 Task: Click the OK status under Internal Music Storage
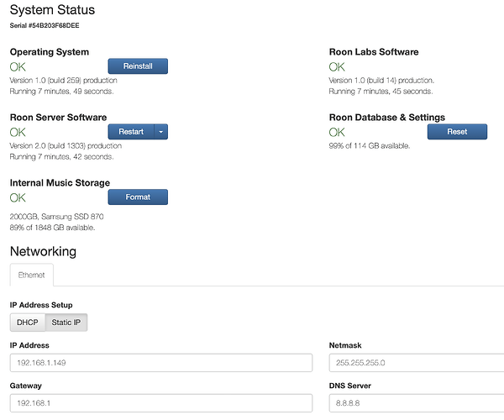pyautogui.click(x=18, y=197)
